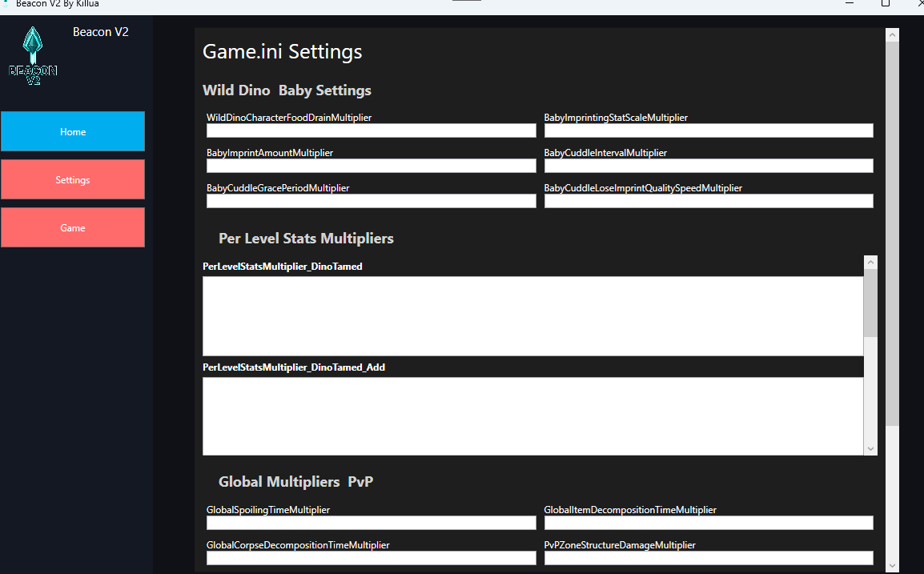The height and width of the screenshot is (574, 924).
Task: Focus the WildDinoCharacterFoodDrainMultiplier field
Action: pos(371,130)
